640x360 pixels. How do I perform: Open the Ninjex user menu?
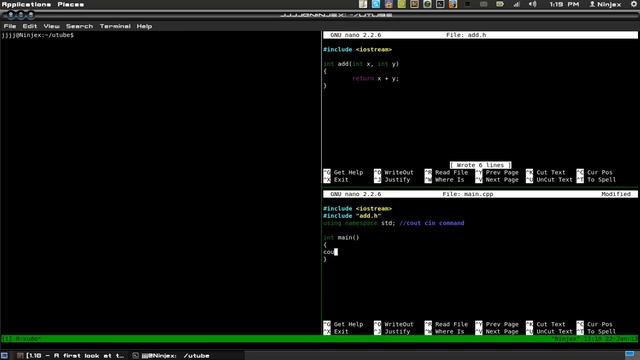point(605,4)
